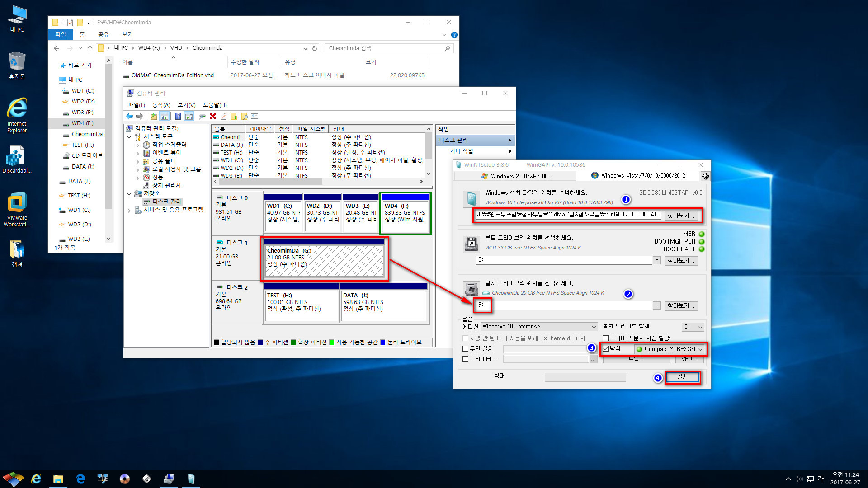Open the mount drive letter C: dropdown

point(693,327)
